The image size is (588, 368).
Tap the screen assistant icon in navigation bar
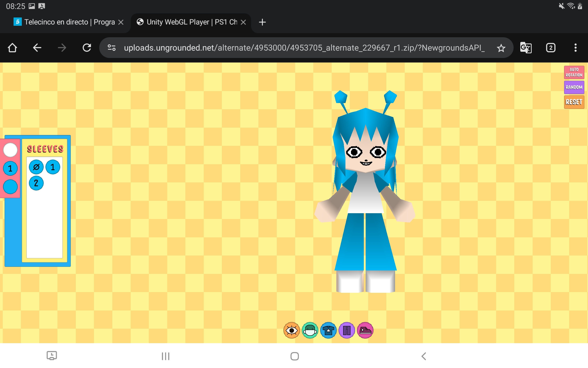pyautogui.click(x=51, y=356)
